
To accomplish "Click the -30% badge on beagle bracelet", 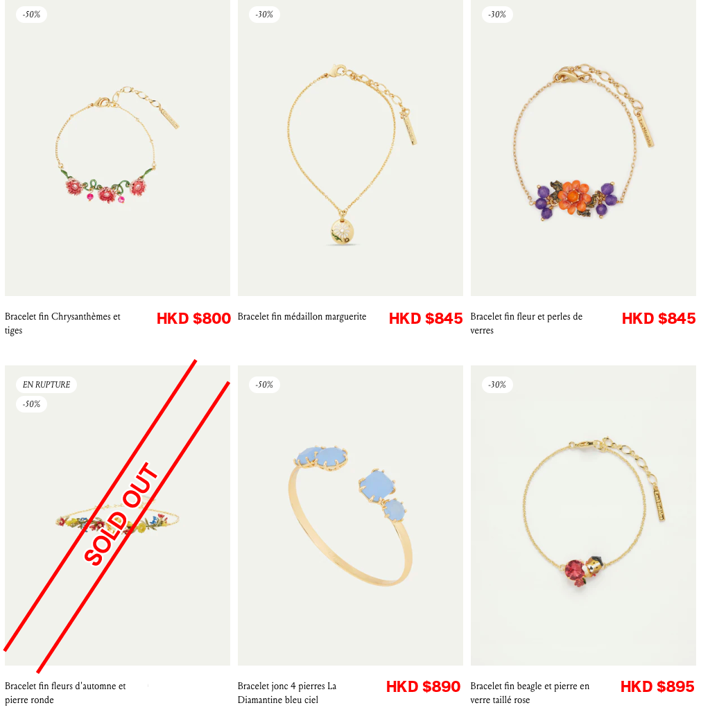I will [497, 385].
